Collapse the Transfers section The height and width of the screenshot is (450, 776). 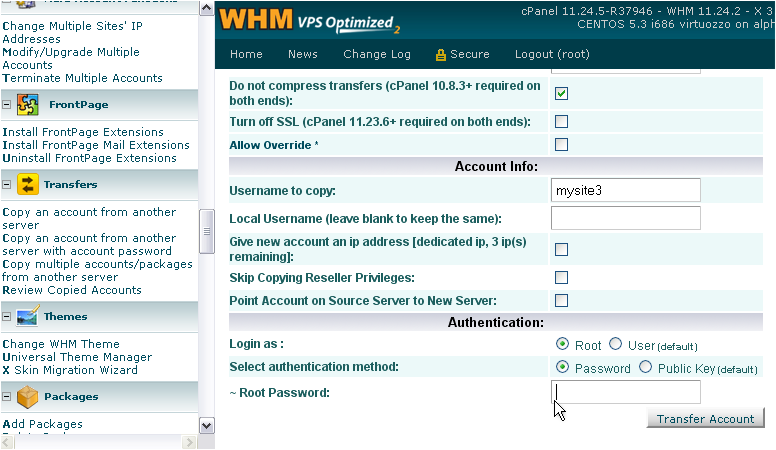6,184
